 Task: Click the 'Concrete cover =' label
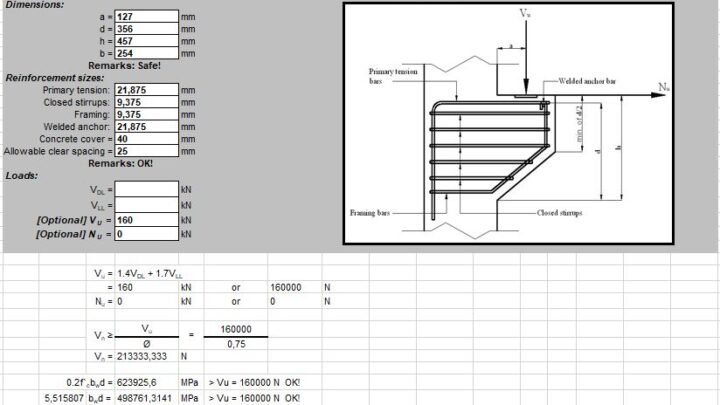tap(76, 139)
